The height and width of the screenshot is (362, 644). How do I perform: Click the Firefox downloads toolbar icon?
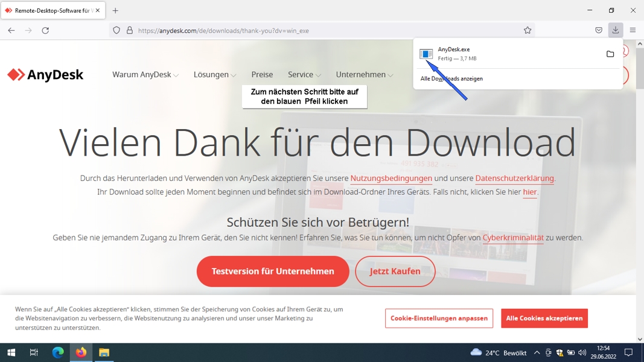(x=615, y=30)
